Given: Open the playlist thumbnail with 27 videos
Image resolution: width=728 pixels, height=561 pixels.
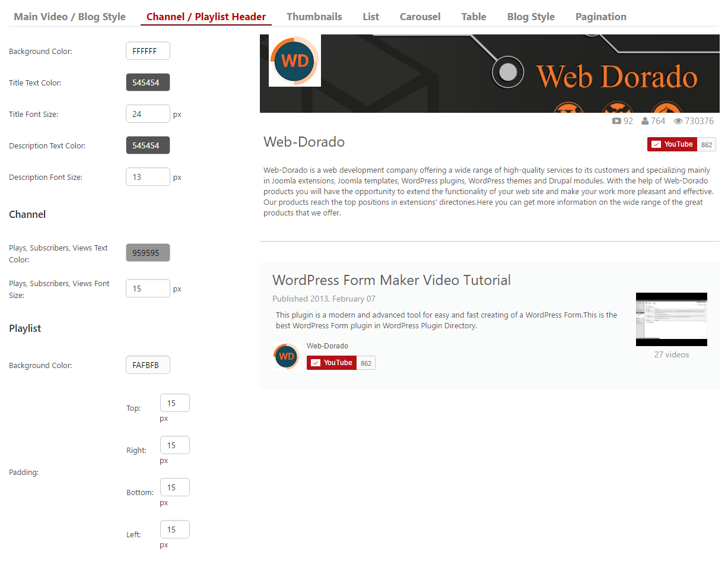Looking at the screenshot, I should click(x=672, y=319).
